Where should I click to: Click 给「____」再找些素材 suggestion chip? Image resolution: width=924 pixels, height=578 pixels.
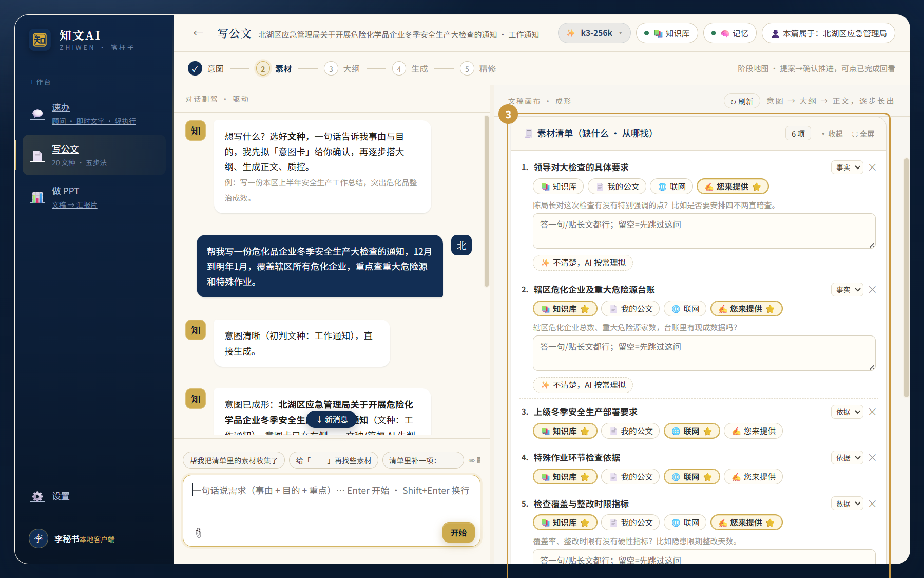click(334, 460)
